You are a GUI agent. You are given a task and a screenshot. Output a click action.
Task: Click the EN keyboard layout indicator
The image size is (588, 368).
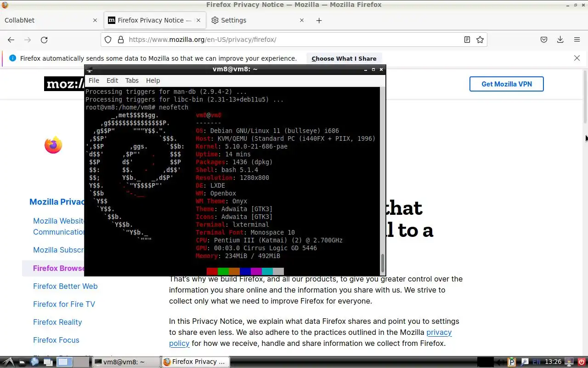(x=537, y=362)
